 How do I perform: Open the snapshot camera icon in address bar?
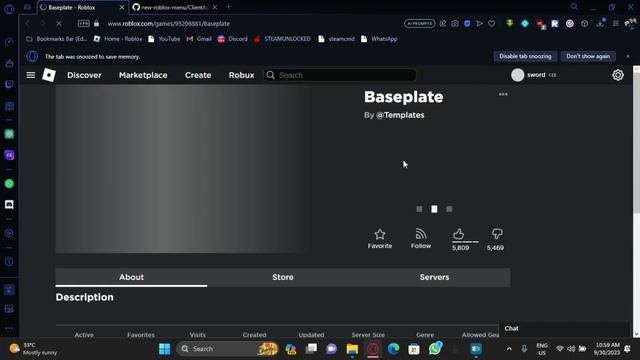(x=455, y=24)
